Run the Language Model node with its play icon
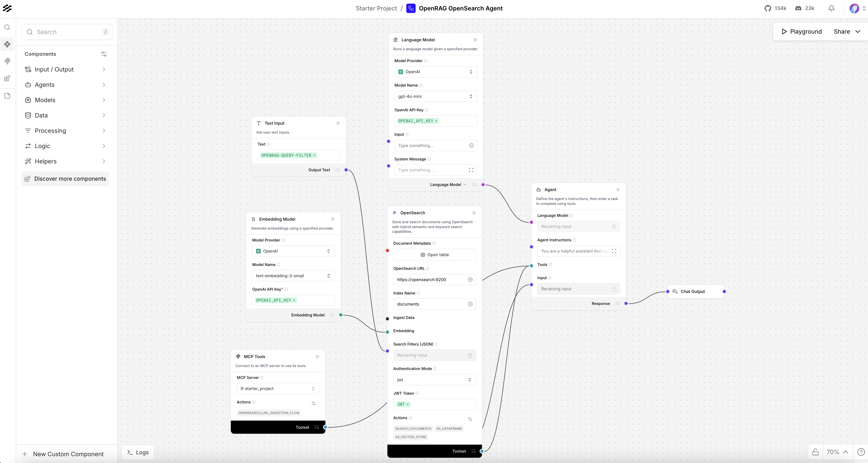The width and height of the screenshot is (868, 463). coord(475,40)
